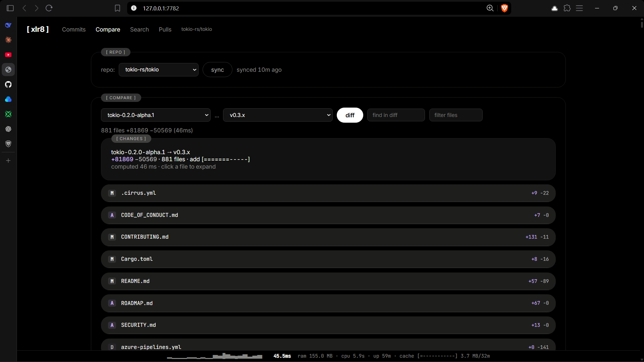Click the cache usage bar in status bar
The width and height of the screenshot is (644, 362).
click(437, 356)
